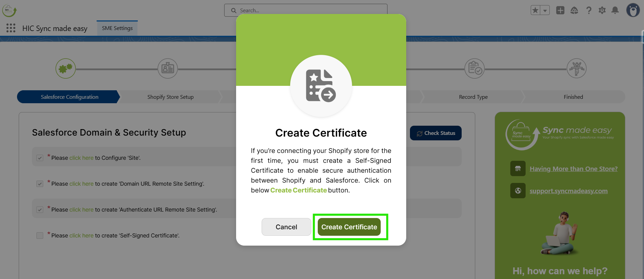
Task: Click the green 'Create Certificate' text in the description
Action: (x=298, y=190)
